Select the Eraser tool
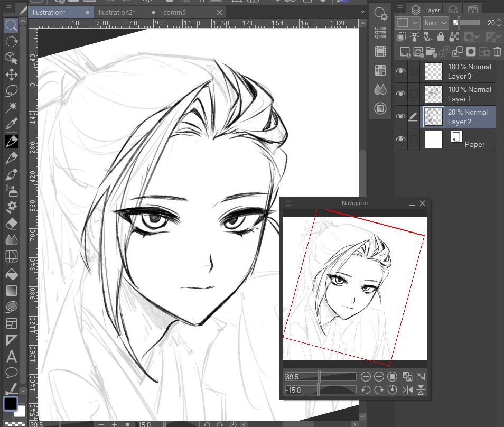The image size is (504, 427). coord(11,224)
